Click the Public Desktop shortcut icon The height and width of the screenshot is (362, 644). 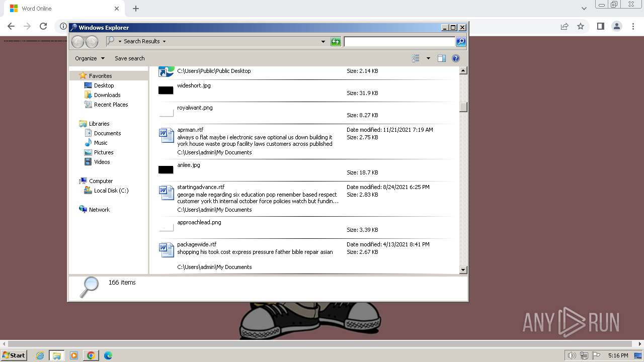tap(166, 71)
